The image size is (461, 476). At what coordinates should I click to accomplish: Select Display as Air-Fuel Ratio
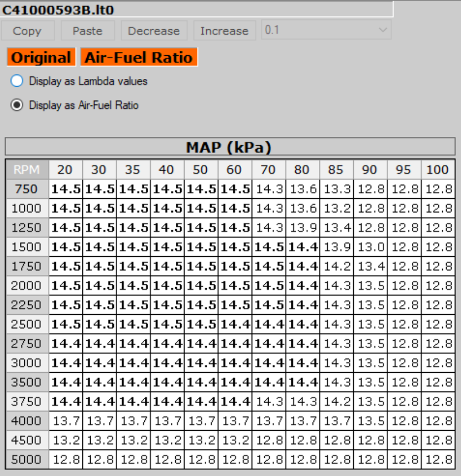point(17,105)
